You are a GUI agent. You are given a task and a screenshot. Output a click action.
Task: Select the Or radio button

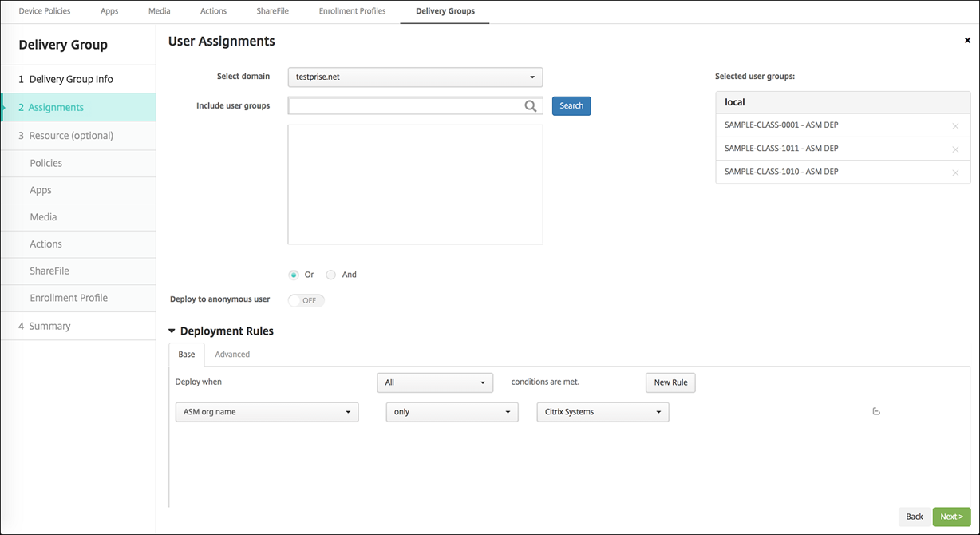tap(294, 275)
